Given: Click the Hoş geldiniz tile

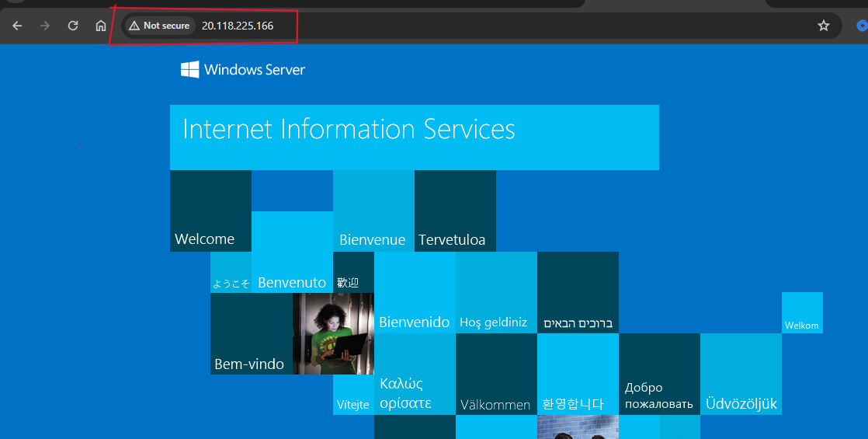Looking at the screenshot, I should [496, 293].
